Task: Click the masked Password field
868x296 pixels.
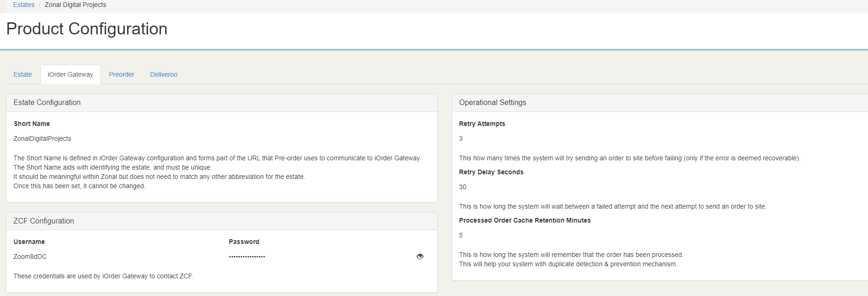Action: [x=247, y=257]
